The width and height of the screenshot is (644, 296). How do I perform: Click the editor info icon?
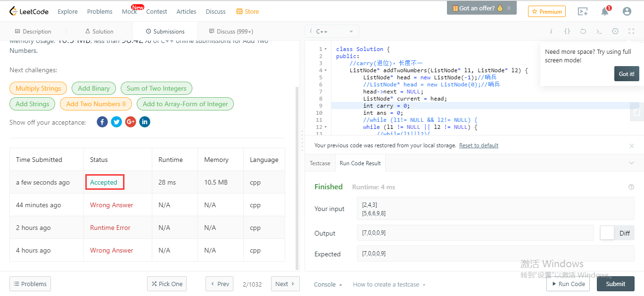(551, 31)
